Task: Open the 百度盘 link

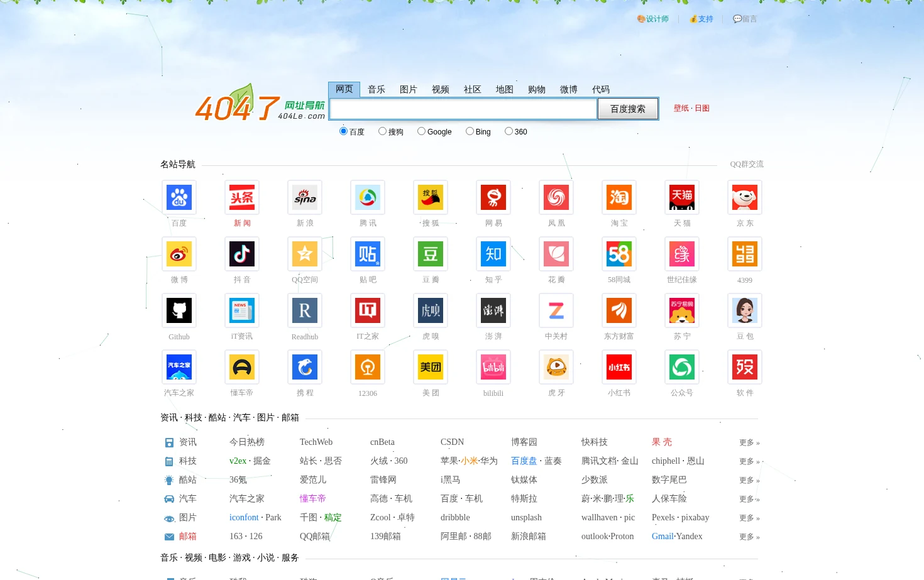Action: pos(524,461)
